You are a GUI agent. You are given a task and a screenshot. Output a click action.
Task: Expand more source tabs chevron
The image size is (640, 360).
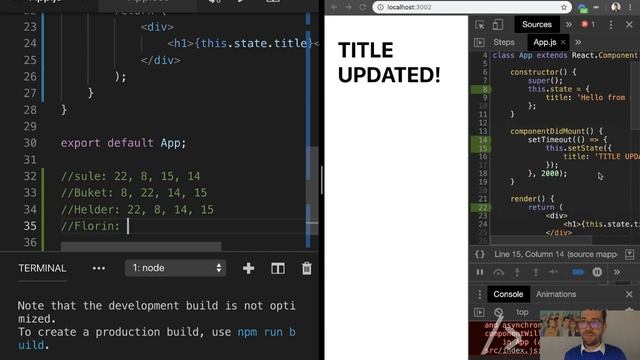coord(578,42)
